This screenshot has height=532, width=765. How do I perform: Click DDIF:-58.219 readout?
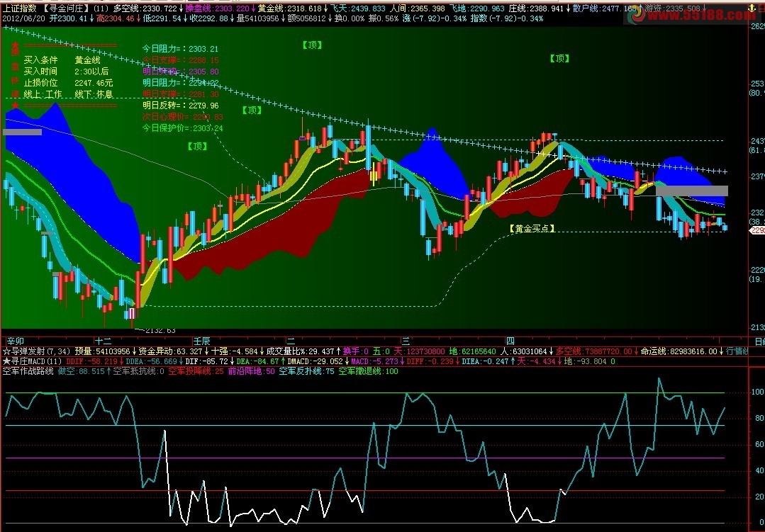pos(91,361)
